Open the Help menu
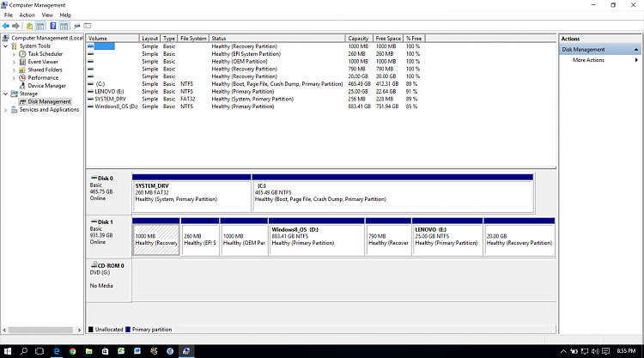The height and width of the screenshot is (358, 644). (x=65, y=15)
